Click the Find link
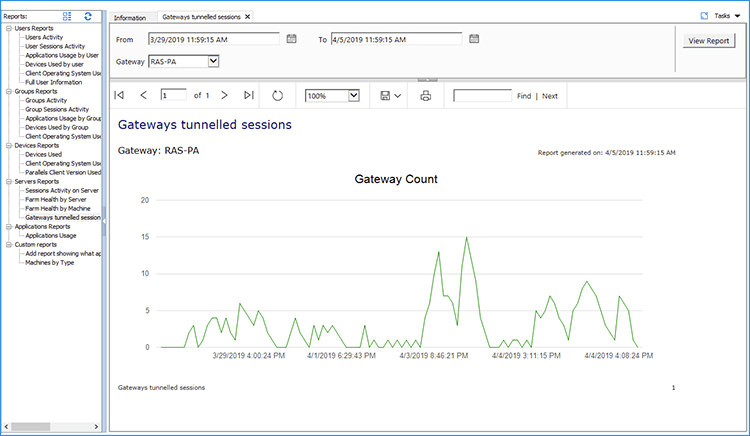Image resolution: width=750 pixels, height=436 pixels. click(524, 96)
